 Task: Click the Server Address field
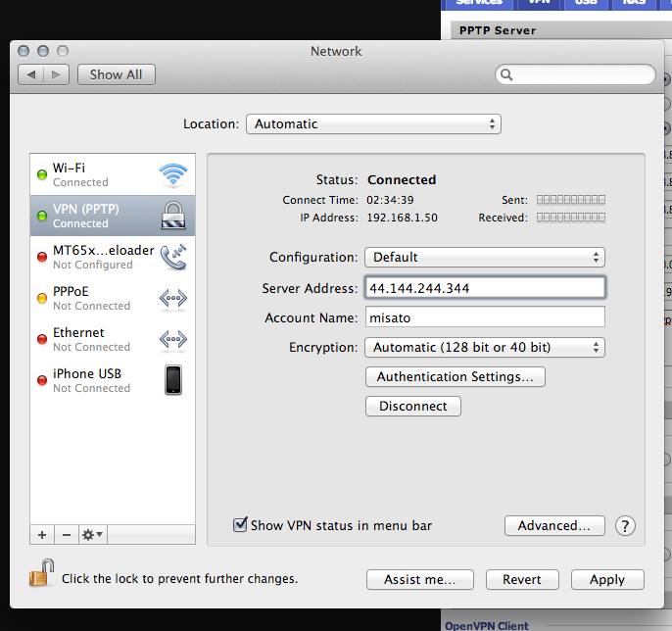click(x=485, y=288)
